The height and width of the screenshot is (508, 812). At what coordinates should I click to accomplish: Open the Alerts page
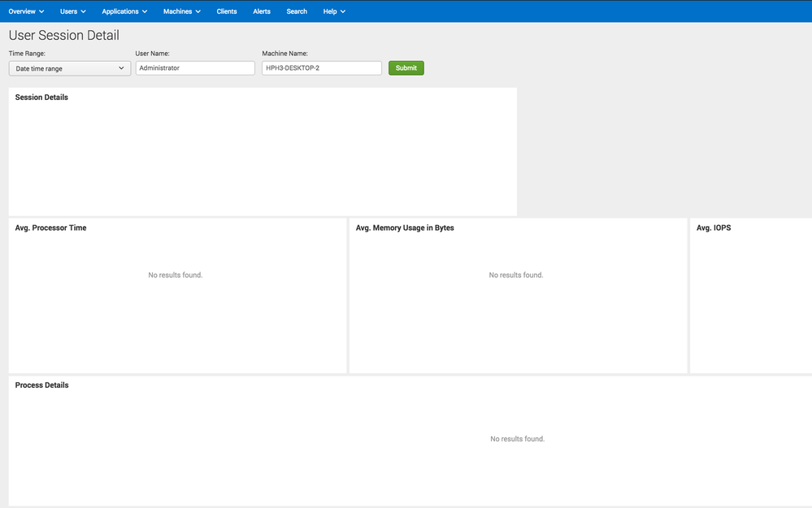point(262,11)
